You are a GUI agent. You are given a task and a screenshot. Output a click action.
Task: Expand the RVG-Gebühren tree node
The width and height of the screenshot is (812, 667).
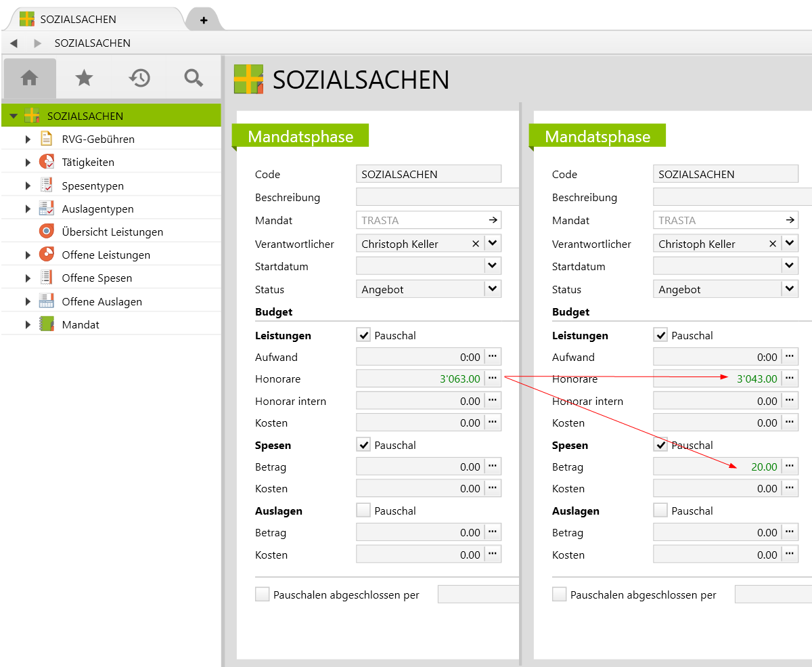click(x=28, y=139)
